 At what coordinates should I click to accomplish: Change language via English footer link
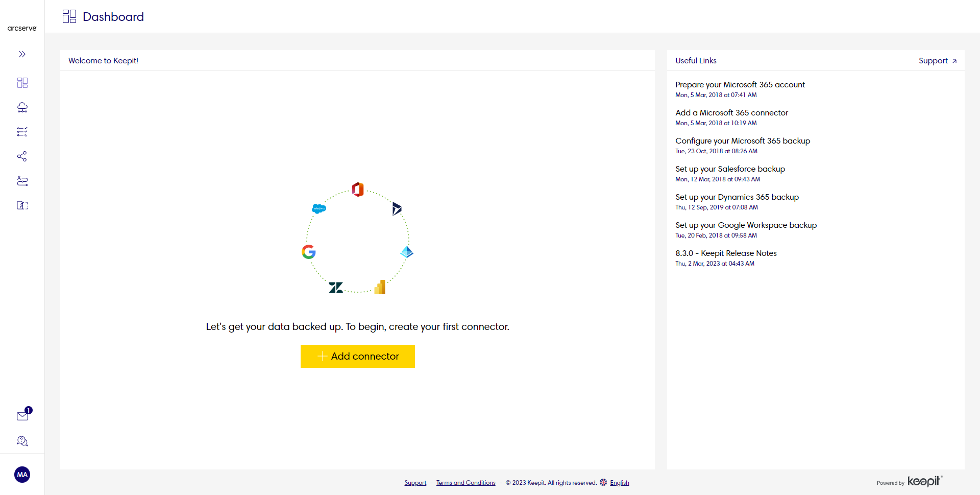coord(619,483)
